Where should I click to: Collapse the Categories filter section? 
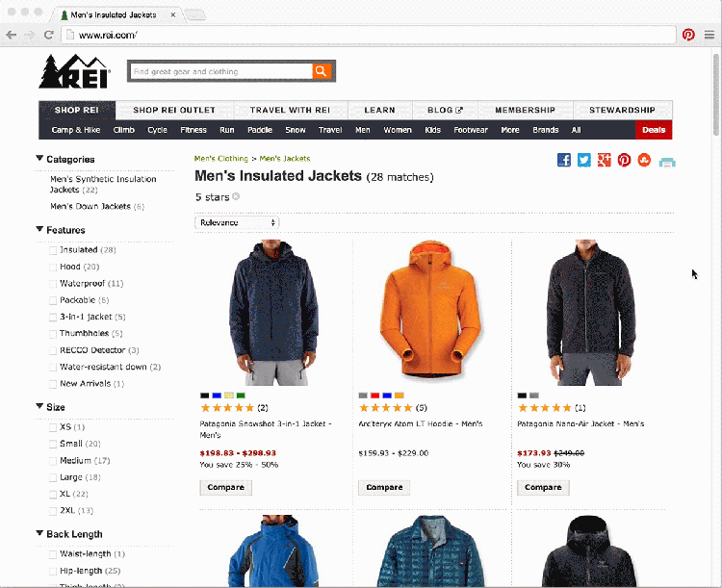point(39,159)
